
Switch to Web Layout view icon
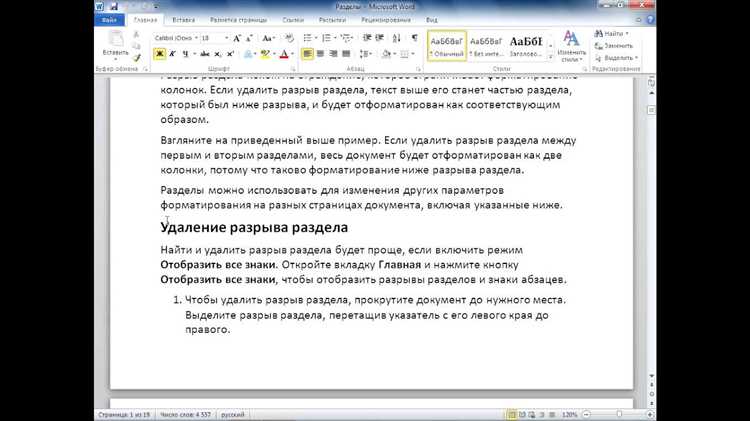click(532, 414)
